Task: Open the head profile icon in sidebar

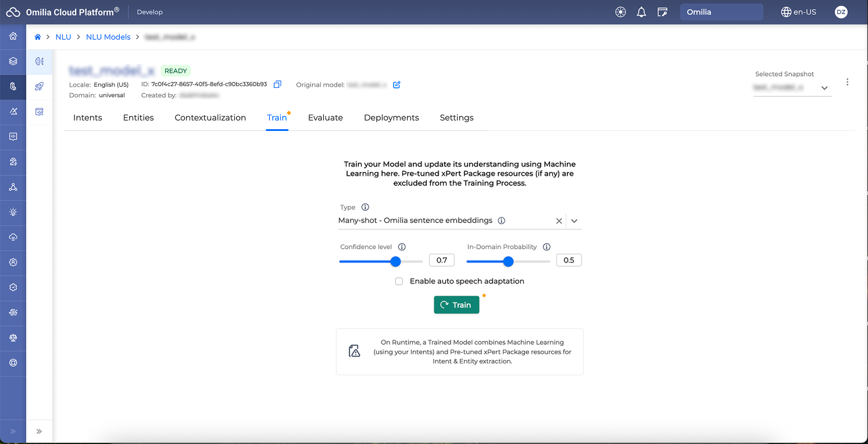Action: click(13, 162)
